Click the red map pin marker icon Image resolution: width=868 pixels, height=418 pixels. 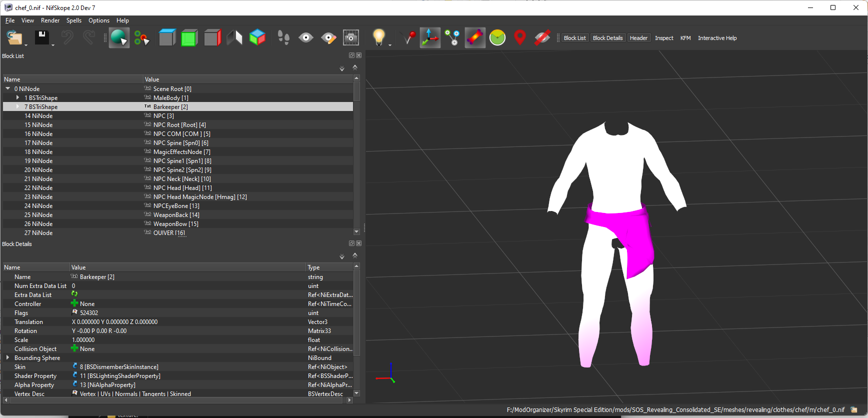pos(520,38)
